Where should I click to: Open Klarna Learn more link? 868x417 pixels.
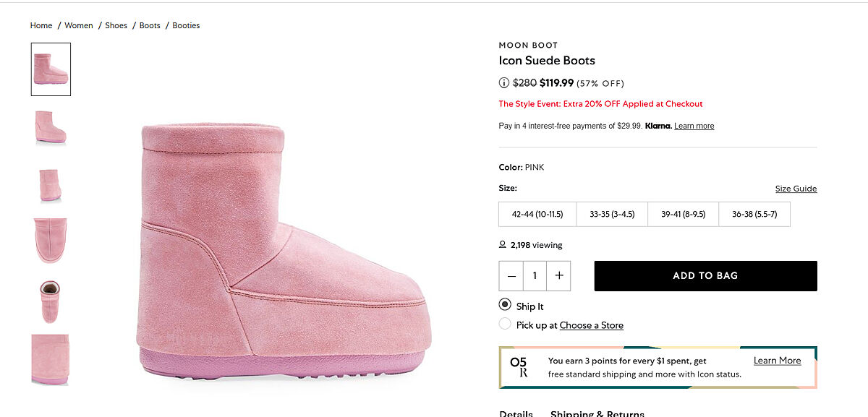pos(694,126)
